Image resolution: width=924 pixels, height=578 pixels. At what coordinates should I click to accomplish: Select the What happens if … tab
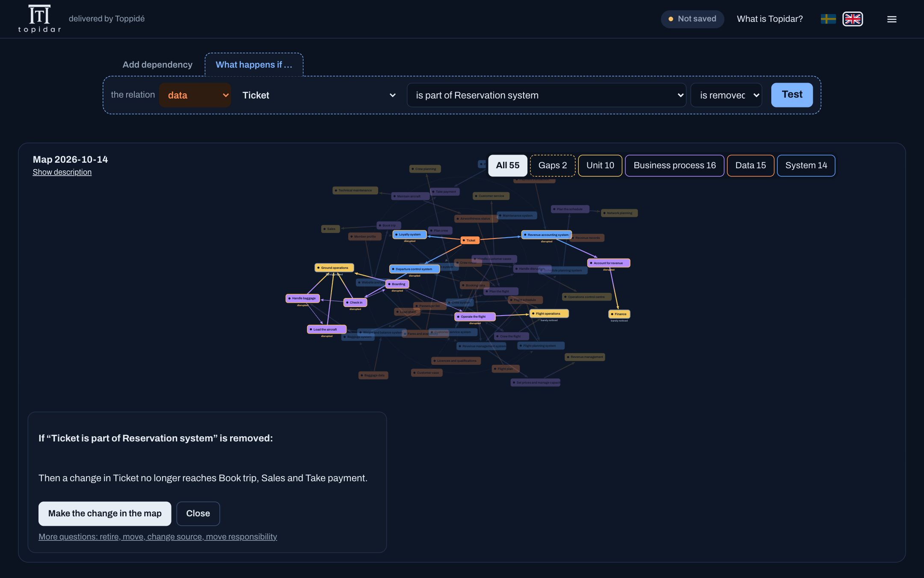tap(254, 65)
